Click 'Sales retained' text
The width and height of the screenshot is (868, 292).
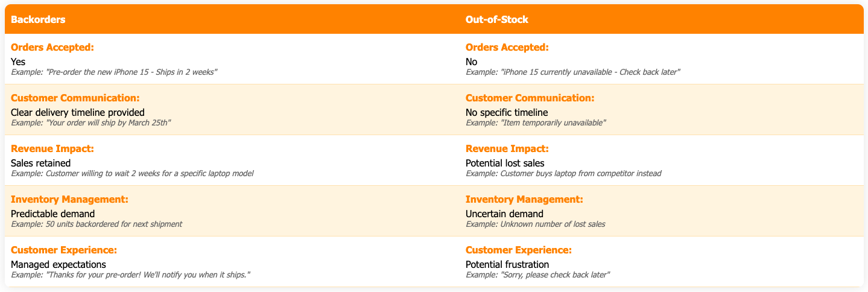41,163
